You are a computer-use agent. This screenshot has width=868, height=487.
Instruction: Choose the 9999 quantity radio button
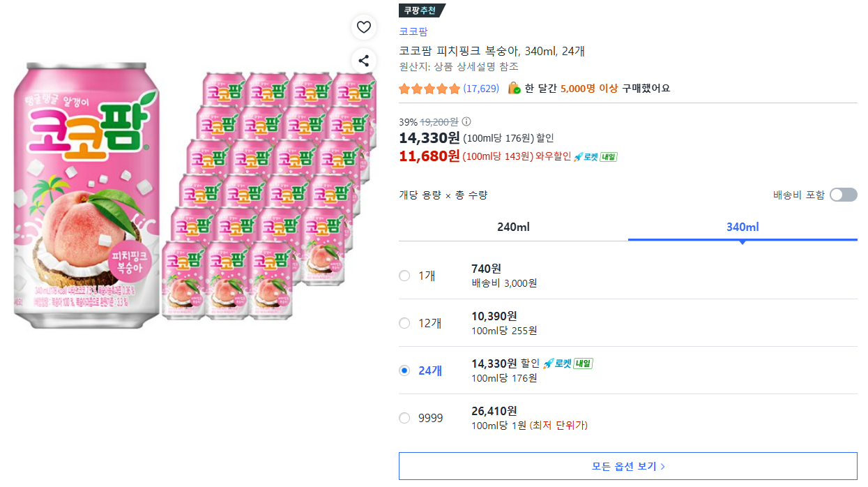pyautogui.click(x=404, y=418)
